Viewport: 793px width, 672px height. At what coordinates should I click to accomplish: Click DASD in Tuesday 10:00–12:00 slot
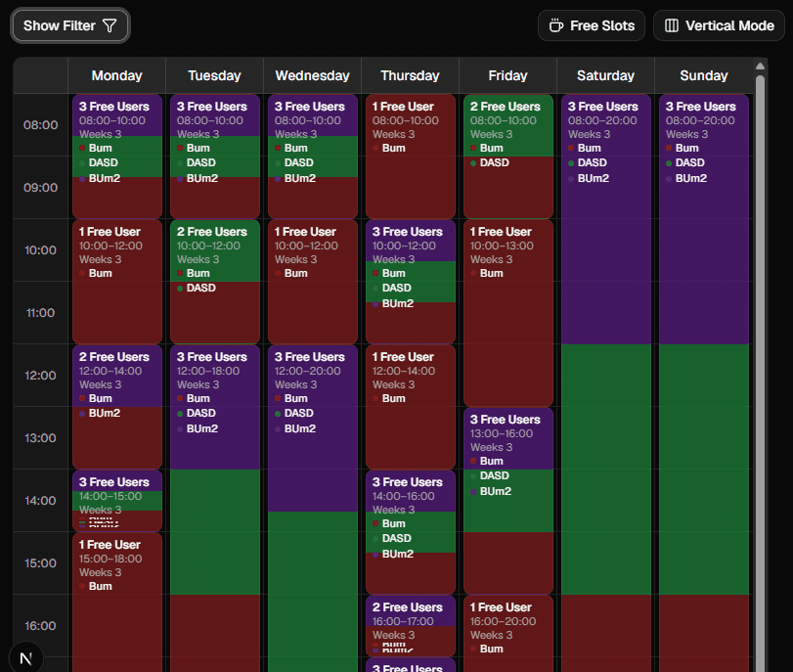pos(200,288)
